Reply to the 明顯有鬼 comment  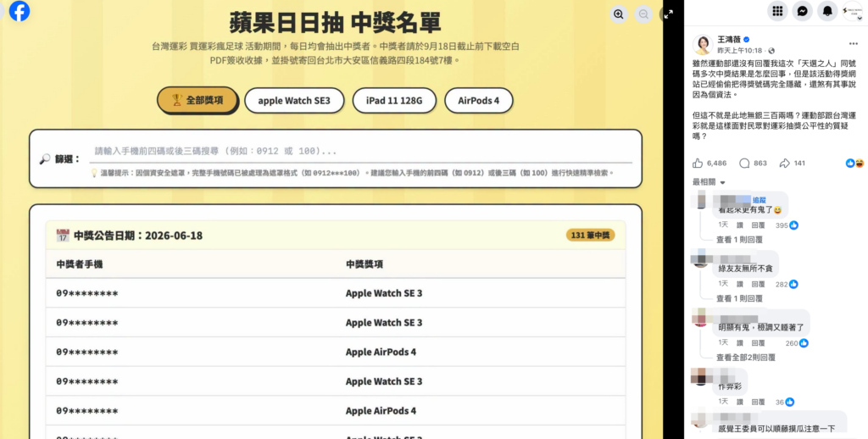pyautogui.click(x=758, y=342)
